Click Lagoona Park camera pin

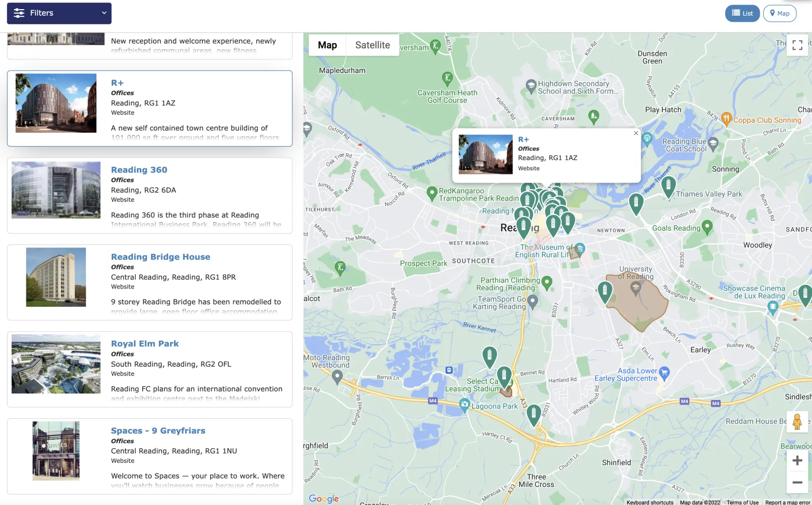pyautogui.click(x=464, y=405)
